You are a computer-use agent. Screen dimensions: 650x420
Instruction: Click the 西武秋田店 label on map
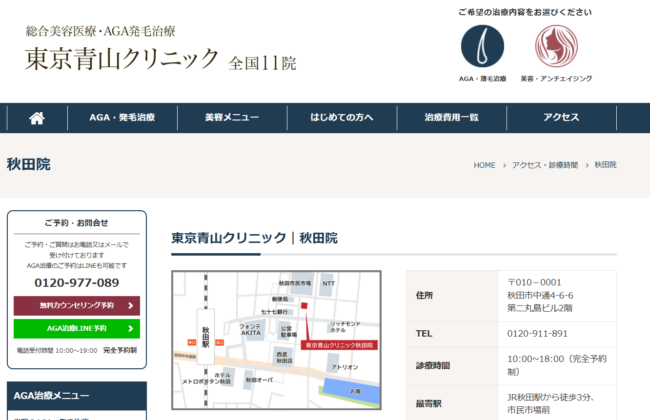pos(282,357)
